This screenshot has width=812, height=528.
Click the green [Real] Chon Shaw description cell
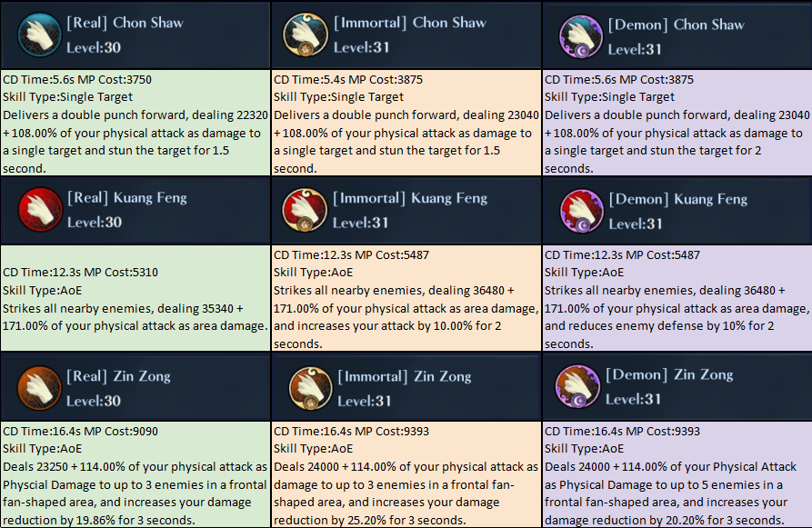point(135,124)
